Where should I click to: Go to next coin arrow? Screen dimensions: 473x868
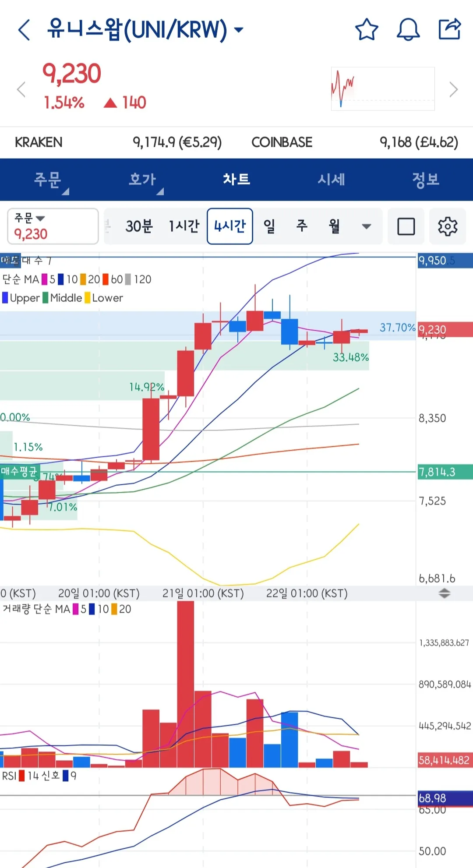point(453,90)
